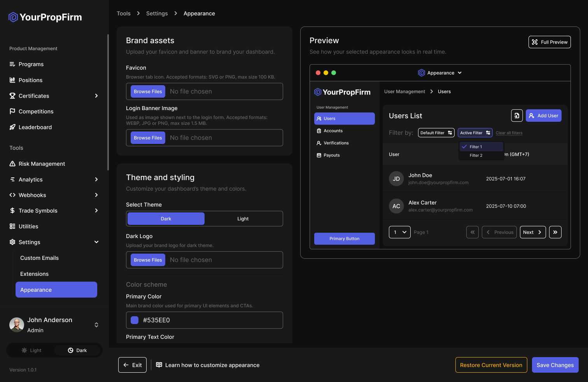Switch theme selector to Light
This screenshot has width=588, height=382.
pyautogui.click(x=243, y=219)
